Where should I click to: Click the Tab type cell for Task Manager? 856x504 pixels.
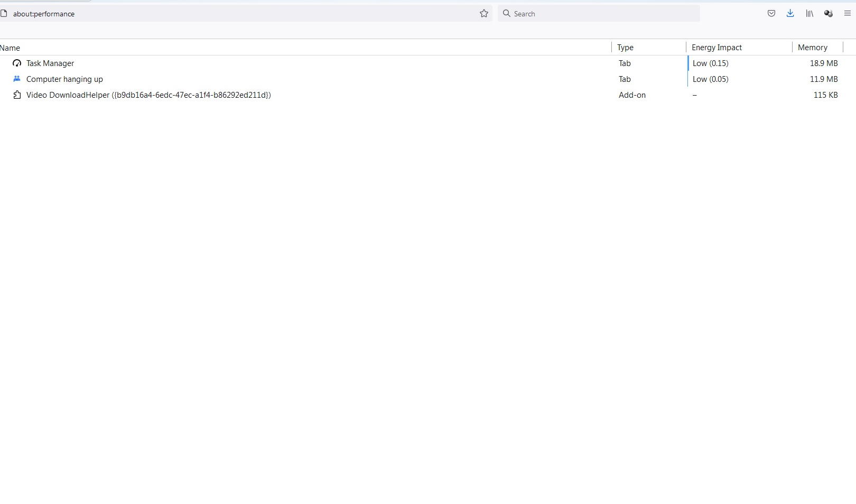click(625, 63)
